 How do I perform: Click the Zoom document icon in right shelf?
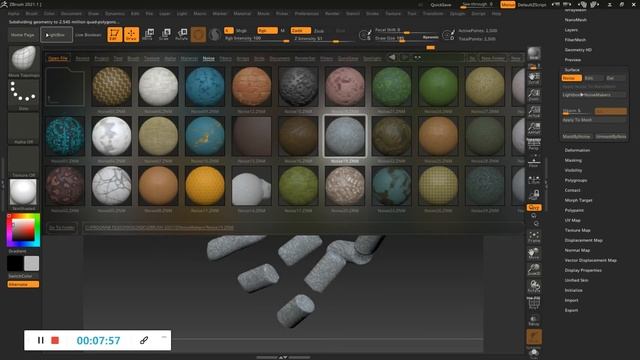(533, 95)
